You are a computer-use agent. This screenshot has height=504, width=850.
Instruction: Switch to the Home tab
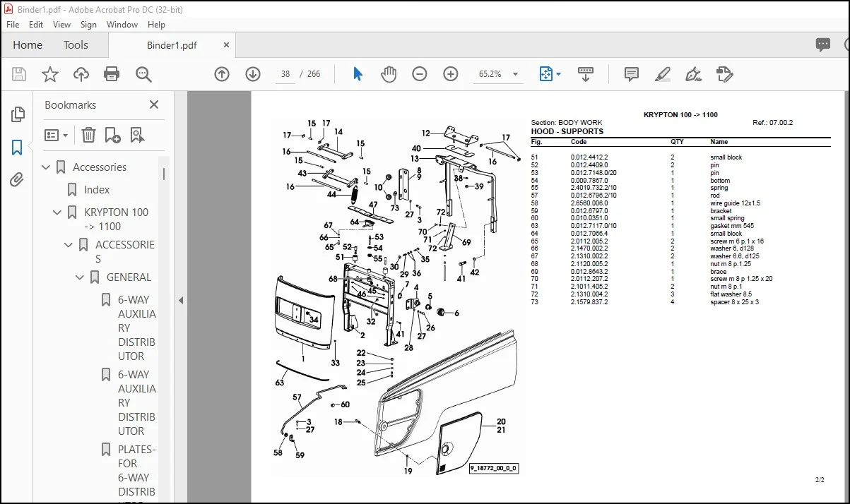(x=28, y=44)
